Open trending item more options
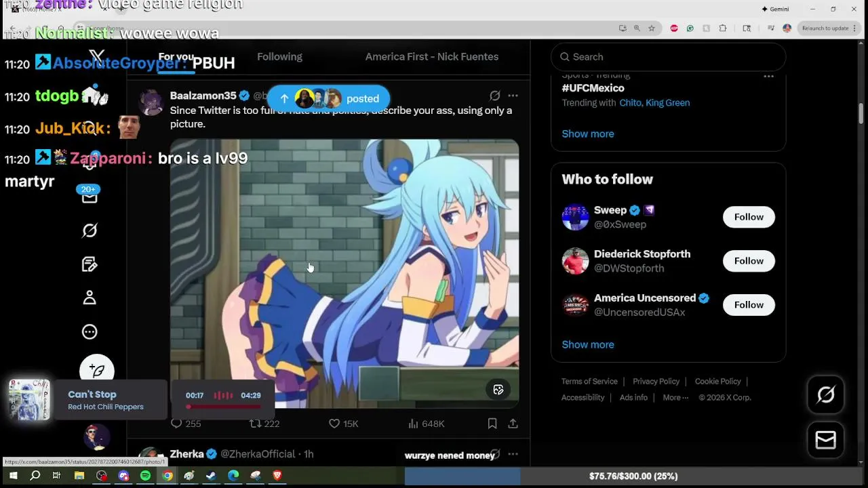 (x=768, y=76)
